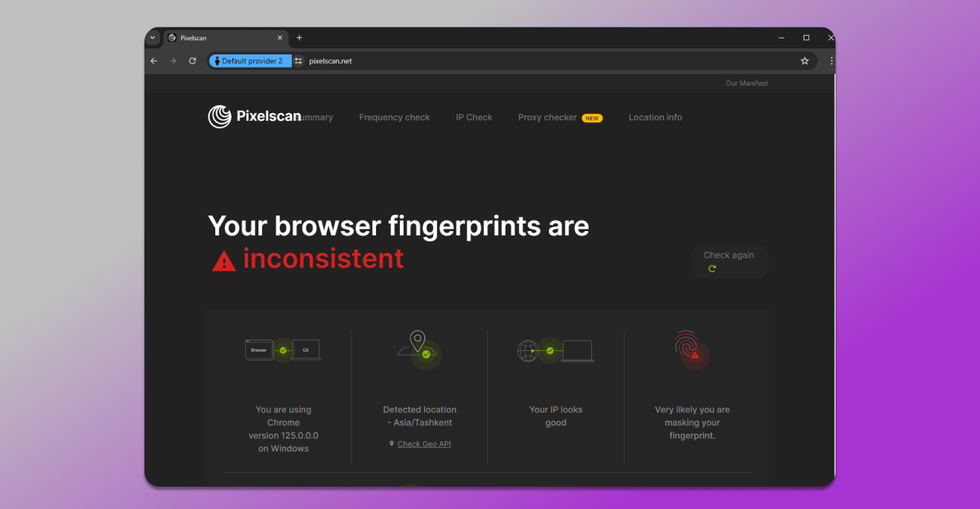
Task: Select Location info in navigation
Action: (x=655, y=118)
